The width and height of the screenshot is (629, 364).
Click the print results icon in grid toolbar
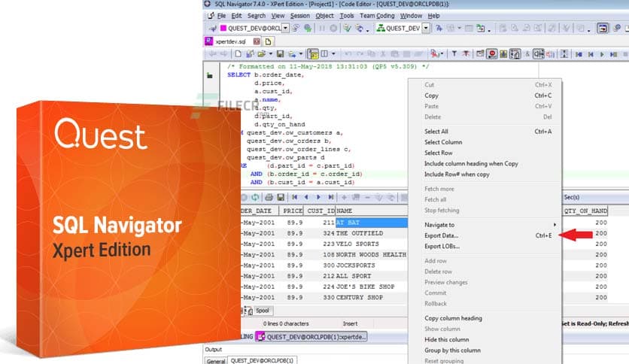tap(269, 197)
